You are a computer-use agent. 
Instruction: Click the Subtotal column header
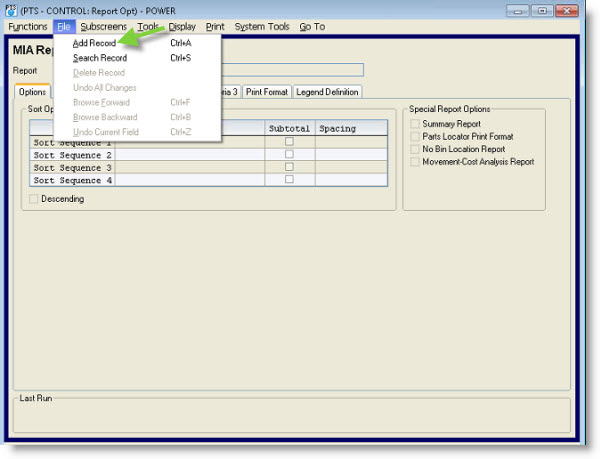[290, 129]
